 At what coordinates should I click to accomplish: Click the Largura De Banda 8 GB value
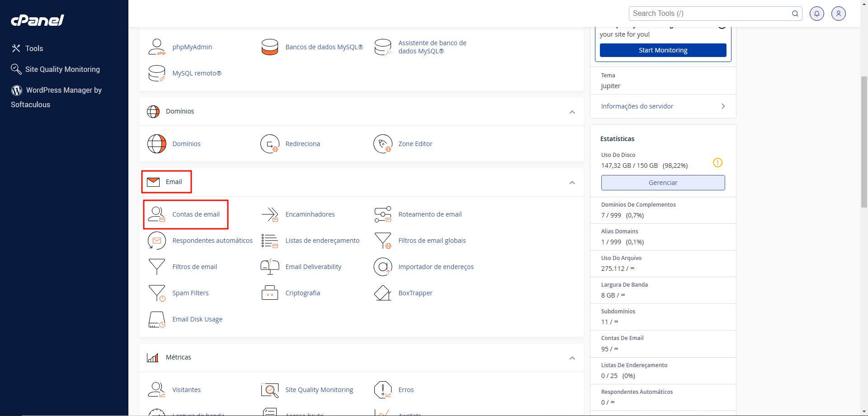point(608,295)
